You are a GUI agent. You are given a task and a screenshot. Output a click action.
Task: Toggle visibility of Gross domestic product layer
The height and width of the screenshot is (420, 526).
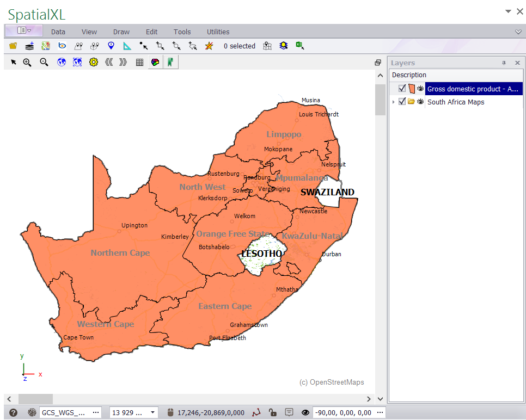coord(420,88)
